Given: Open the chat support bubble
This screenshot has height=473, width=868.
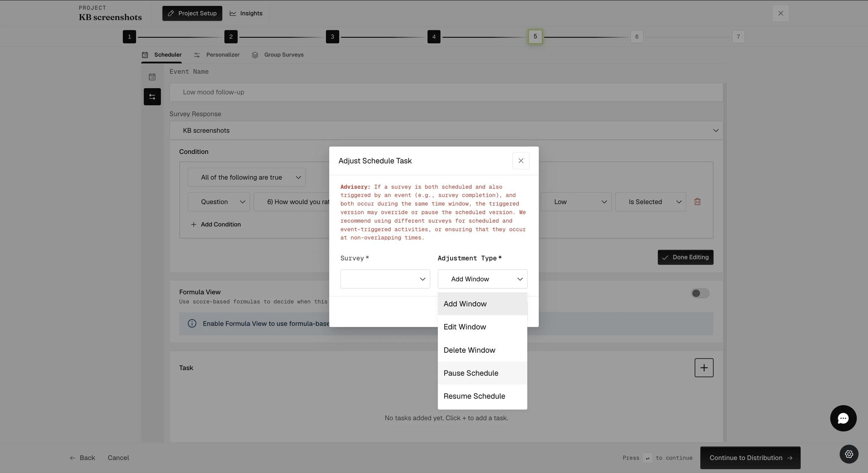Looking at the screenshot, I should tap(843, 418).
